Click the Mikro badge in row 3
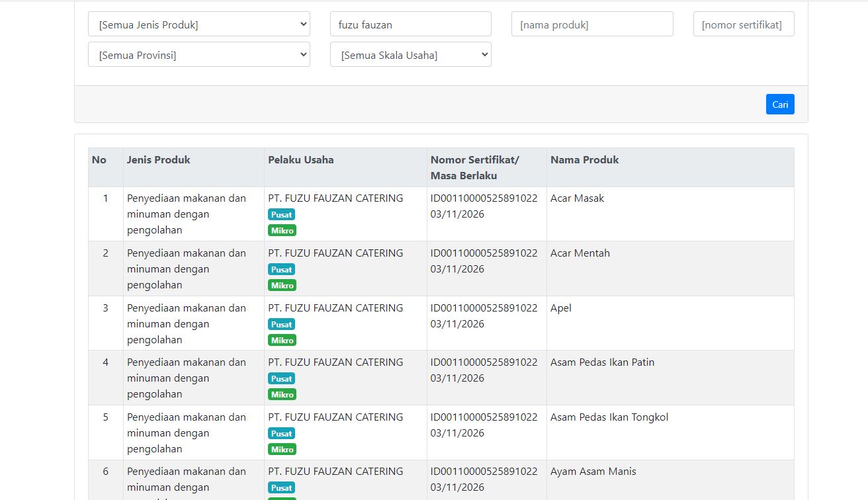This screenshot has height=500, width=868. pyautogui.click(x=282, y=340)
